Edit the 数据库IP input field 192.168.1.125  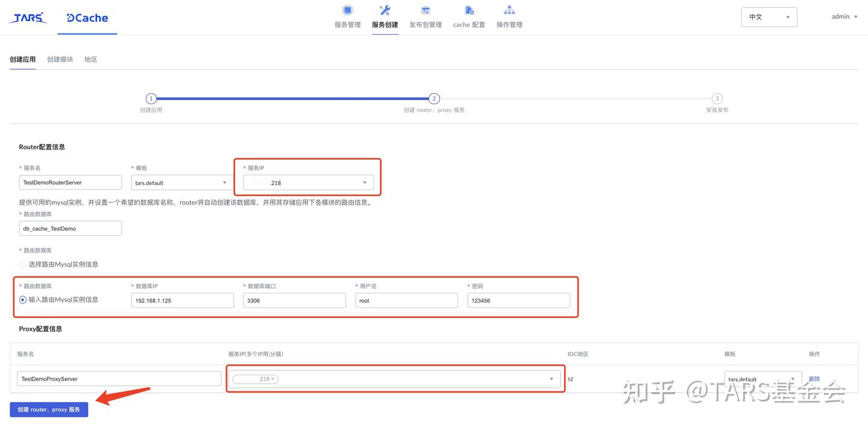tap(182, 300)
